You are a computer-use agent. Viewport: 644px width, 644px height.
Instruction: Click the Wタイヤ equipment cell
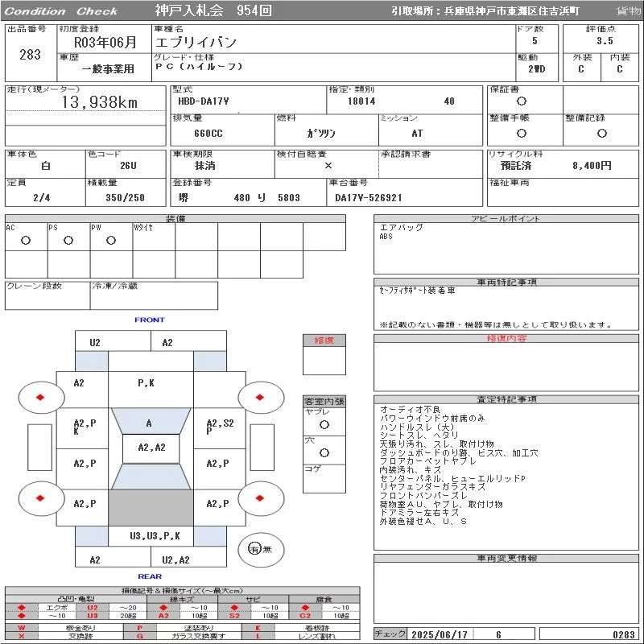coord(154,237)
